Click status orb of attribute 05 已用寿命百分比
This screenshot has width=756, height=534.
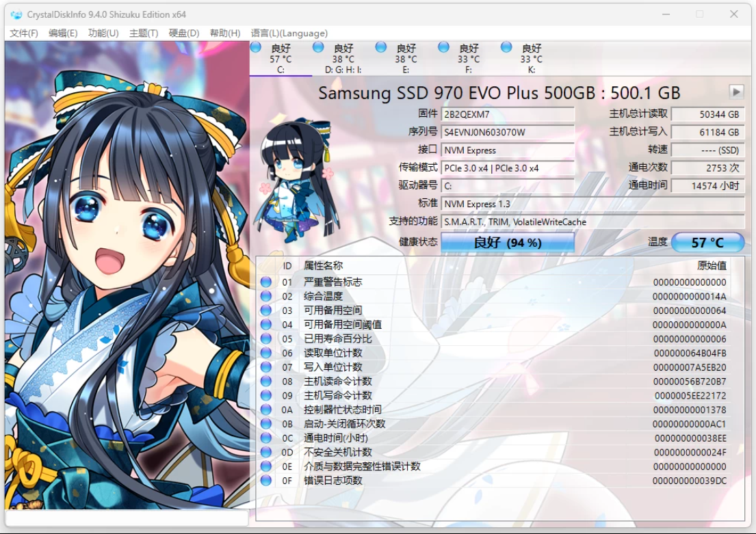[x=265, y=339]
